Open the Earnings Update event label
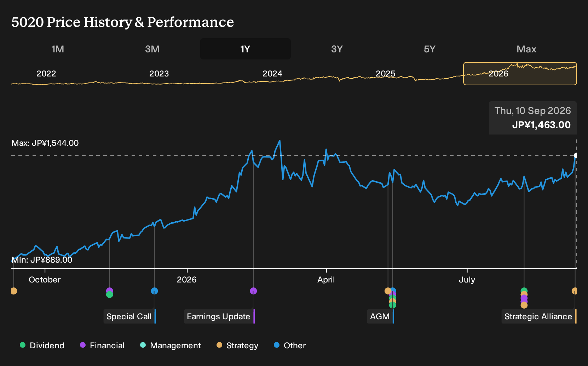Viewport: 588px width, 366px height. point(219,316)
